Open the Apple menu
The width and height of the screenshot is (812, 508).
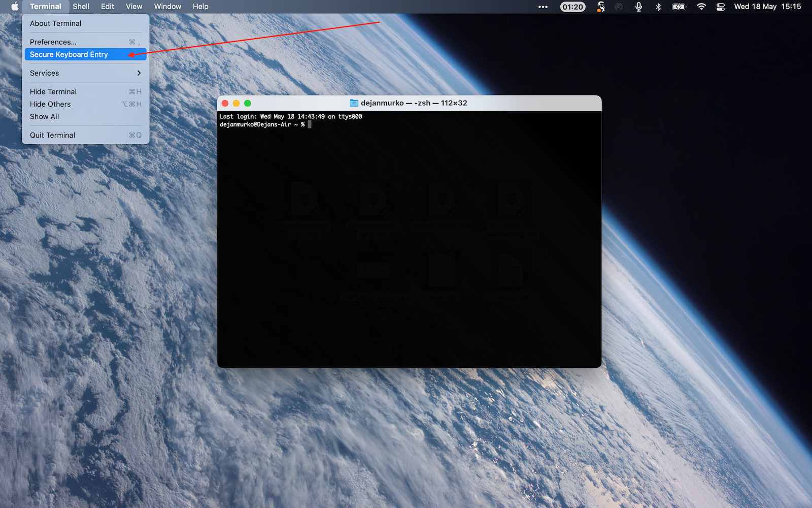pyautogui.click(x=15, y=7)
